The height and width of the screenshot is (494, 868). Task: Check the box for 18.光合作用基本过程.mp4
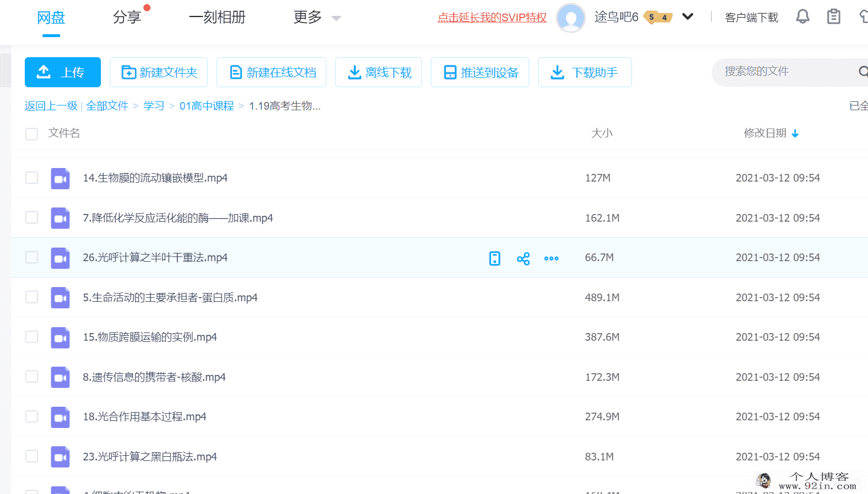coord(32,417)
